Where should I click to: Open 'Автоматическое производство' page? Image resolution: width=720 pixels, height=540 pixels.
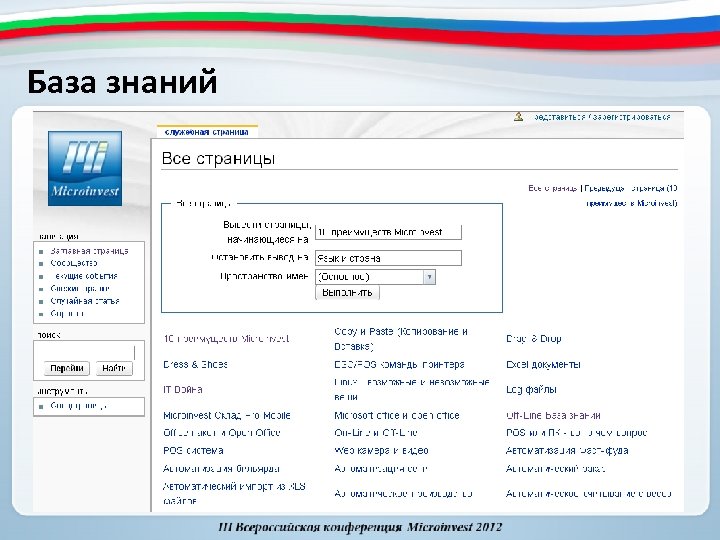click(403, 494)
